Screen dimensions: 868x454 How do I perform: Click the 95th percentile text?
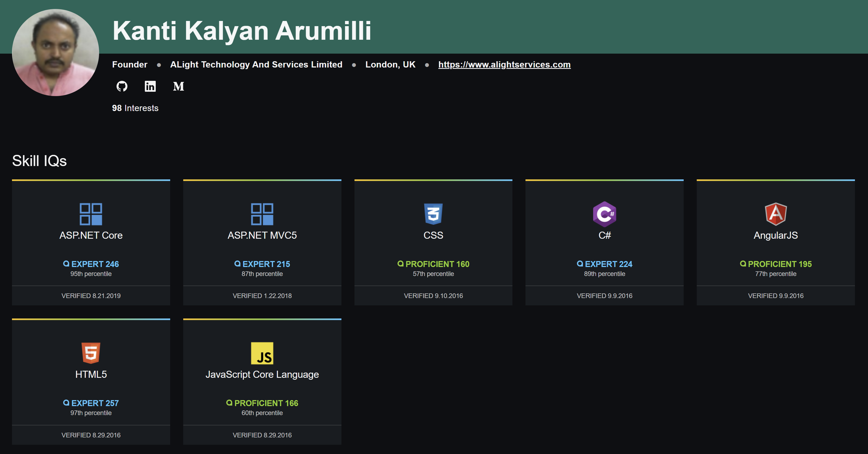[91, 274]
